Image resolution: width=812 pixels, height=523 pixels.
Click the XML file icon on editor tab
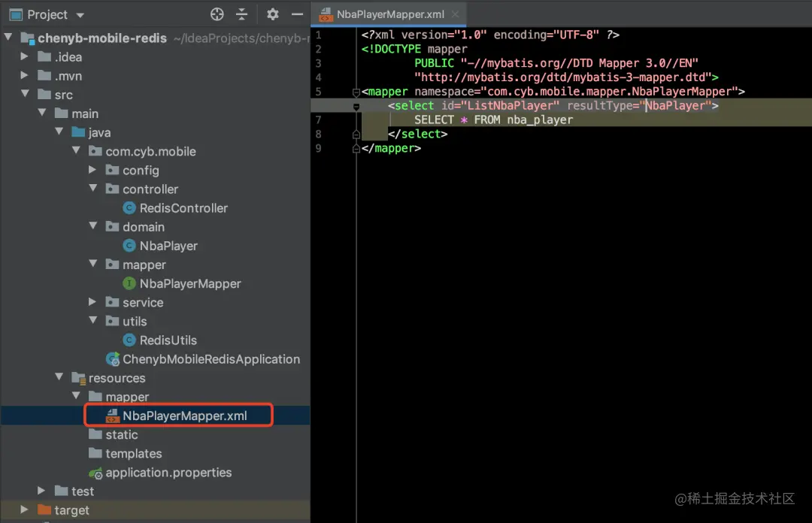pos(326,14)
